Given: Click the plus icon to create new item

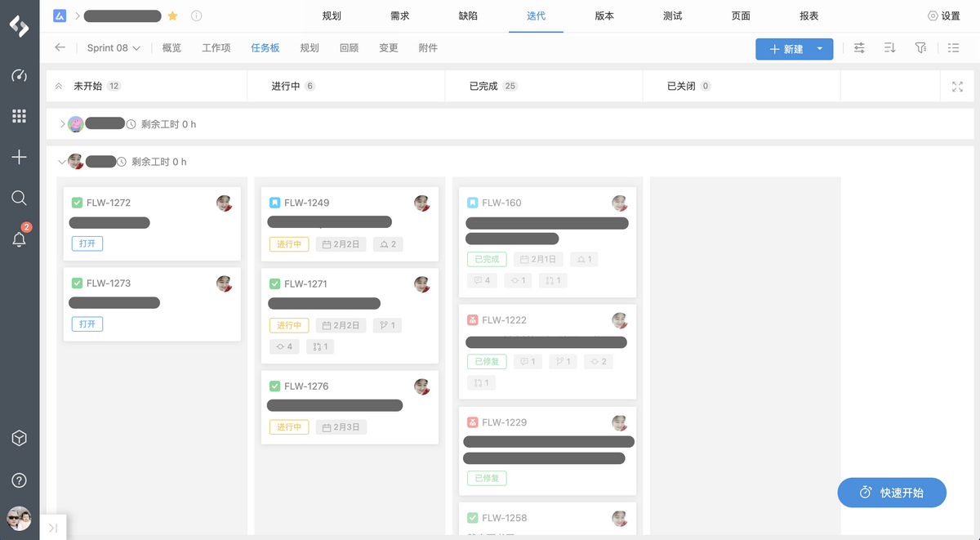Looking at the screenshot, I should click(19, 157).
